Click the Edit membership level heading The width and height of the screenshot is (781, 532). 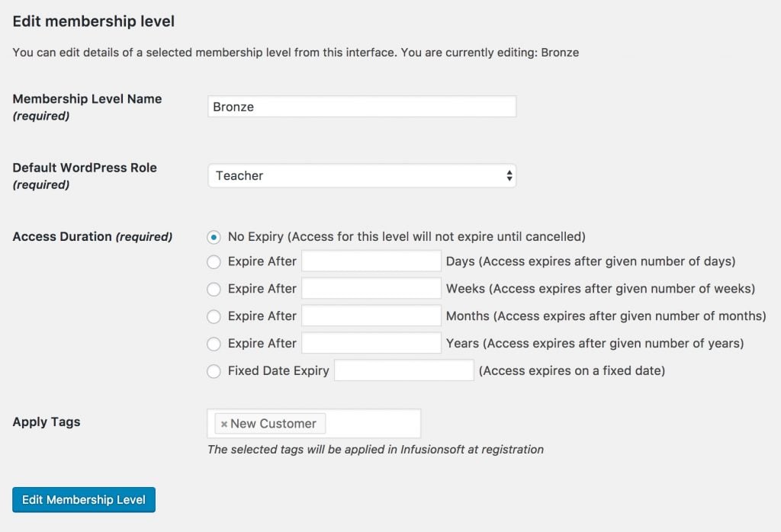94,21
